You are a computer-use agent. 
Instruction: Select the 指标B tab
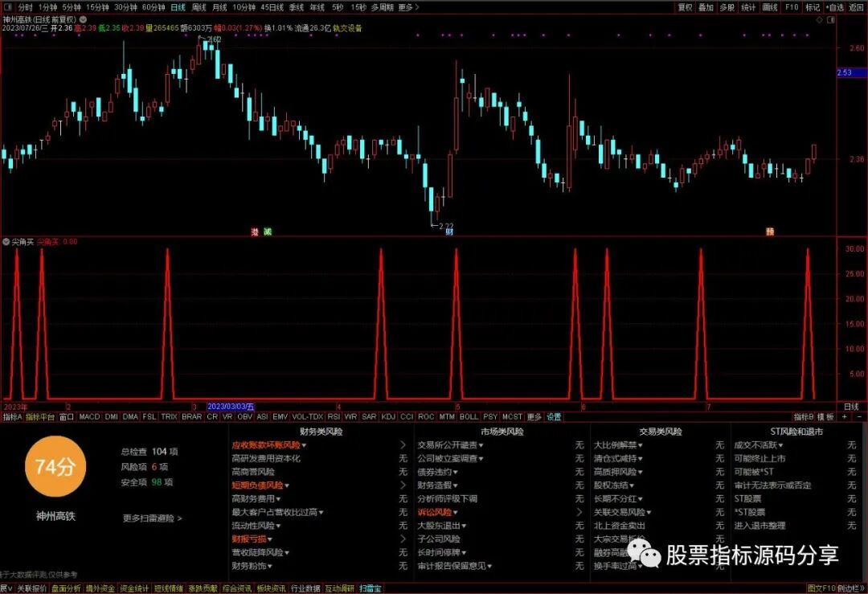click(x=804, y=417)
